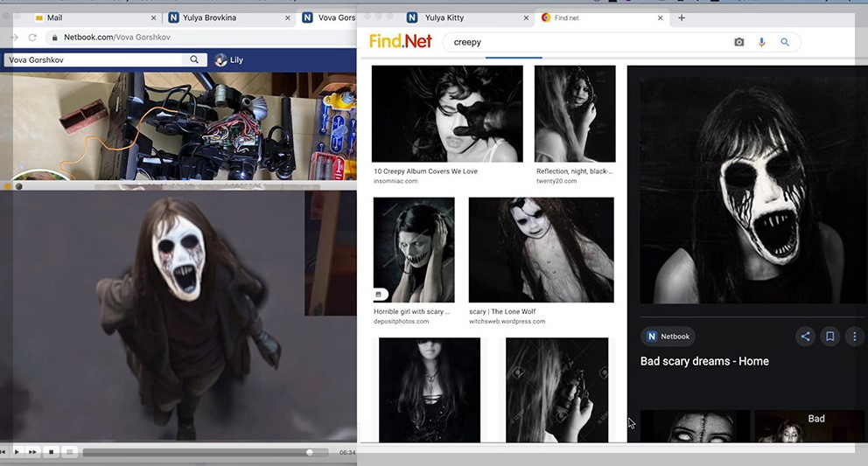Move the video progress slider handle

(310, 452)
